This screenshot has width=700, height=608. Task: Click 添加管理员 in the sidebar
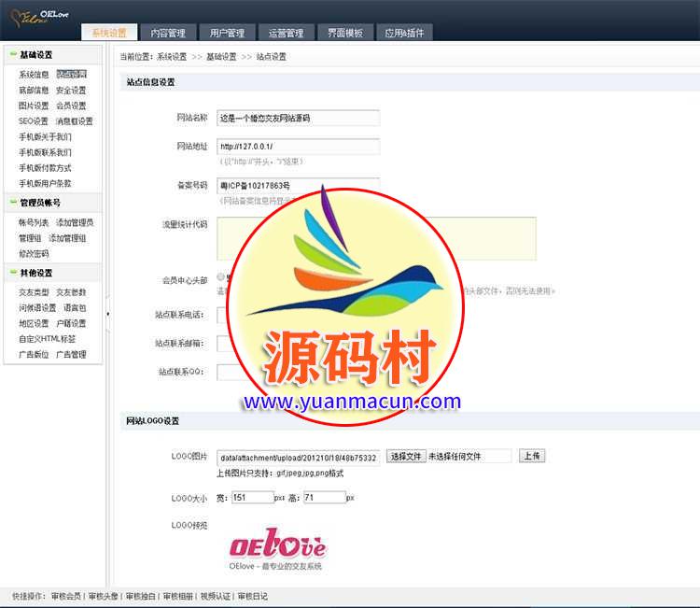click(x=75, y=222)
